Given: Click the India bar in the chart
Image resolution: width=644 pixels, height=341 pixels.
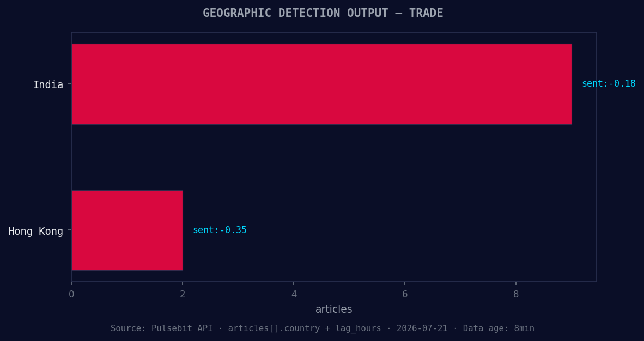Looking at the screenshot, I should (x=321, y=84).
